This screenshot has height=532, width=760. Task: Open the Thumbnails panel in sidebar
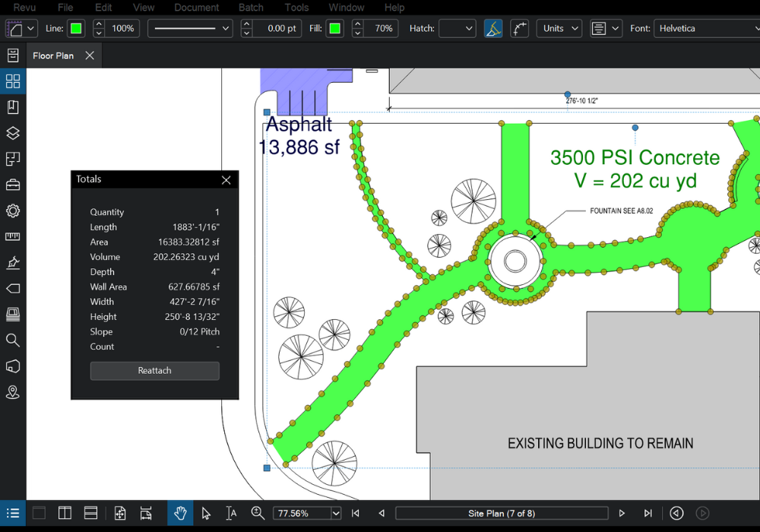point(13,81)
